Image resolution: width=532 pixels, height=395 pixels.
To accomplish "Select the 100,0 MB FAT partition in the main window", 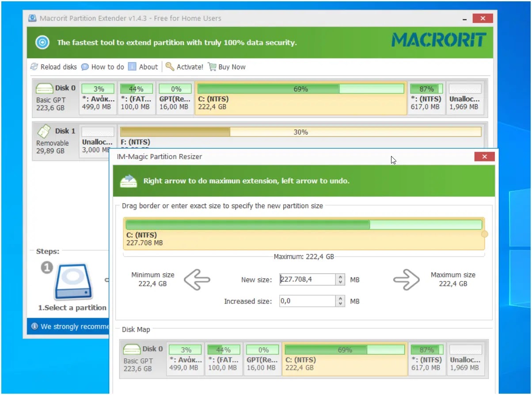I will 136,98.
